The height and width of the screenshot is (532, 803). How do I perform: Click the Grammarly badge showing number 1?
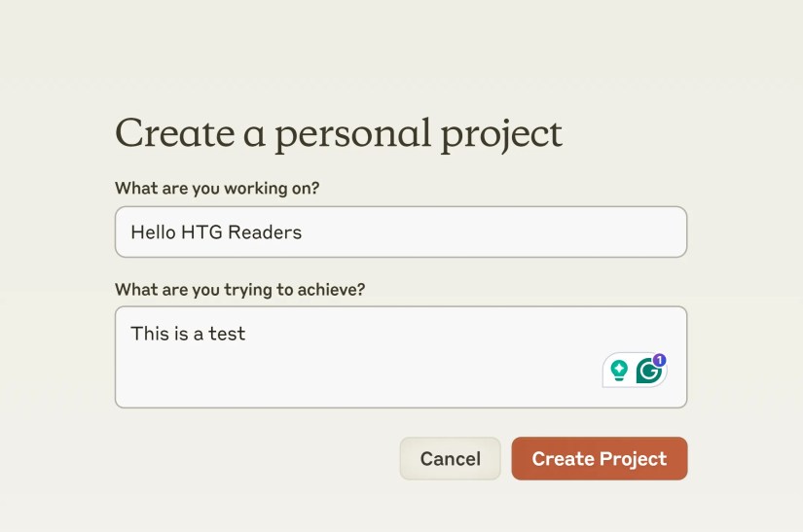tap(659, 360)
